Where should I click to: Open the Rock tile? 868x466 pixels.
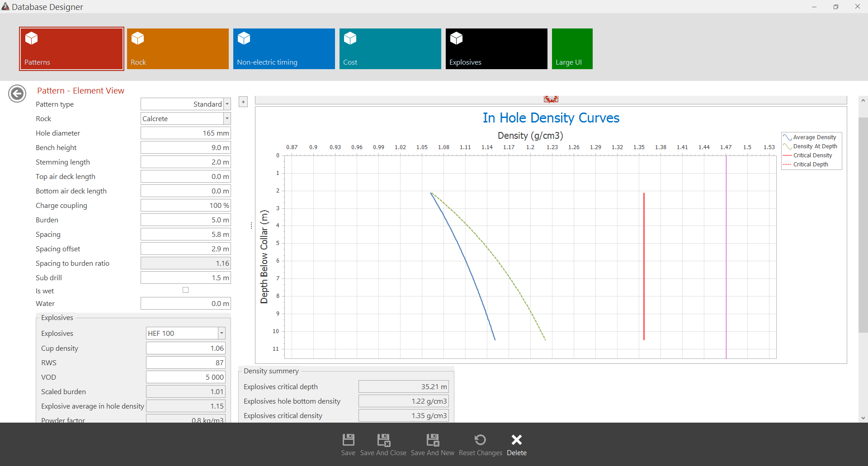178,49
